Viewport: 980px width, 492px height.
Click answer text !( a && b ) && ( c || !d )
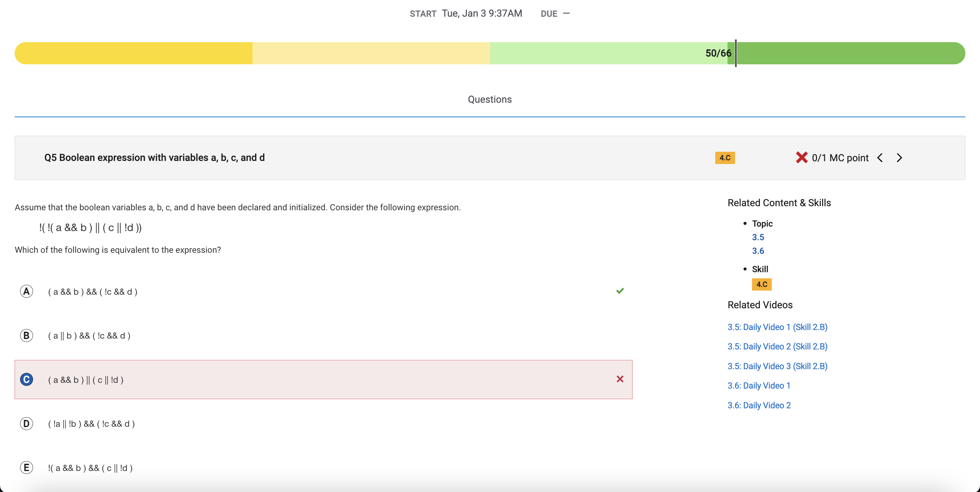point(90,468)
